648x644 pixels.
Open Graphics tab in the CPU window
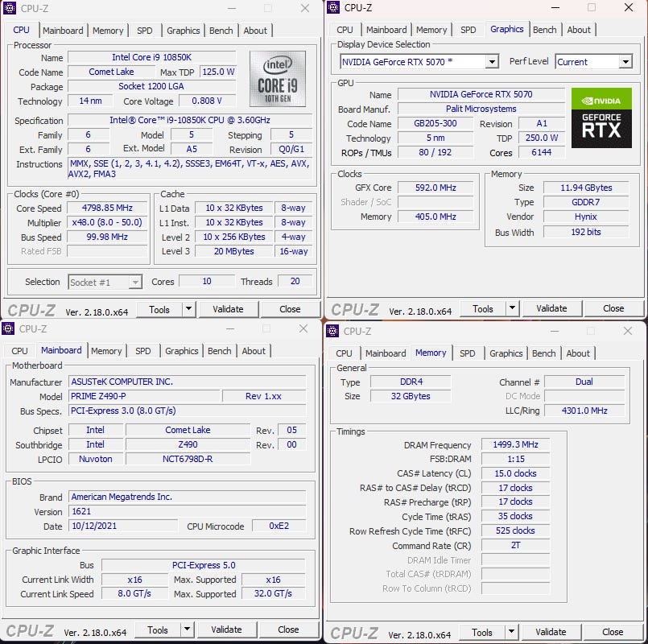coord(183,31)
